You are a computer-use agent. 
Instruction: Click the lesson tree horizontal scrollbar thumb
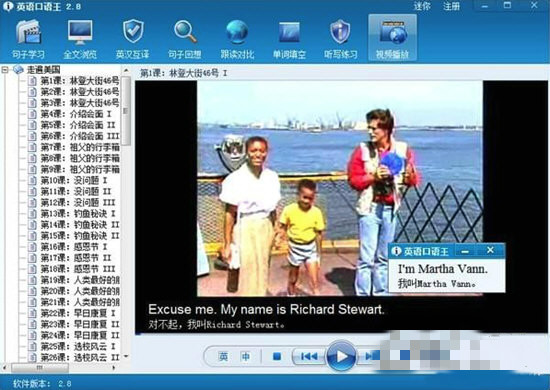[40, 368]
